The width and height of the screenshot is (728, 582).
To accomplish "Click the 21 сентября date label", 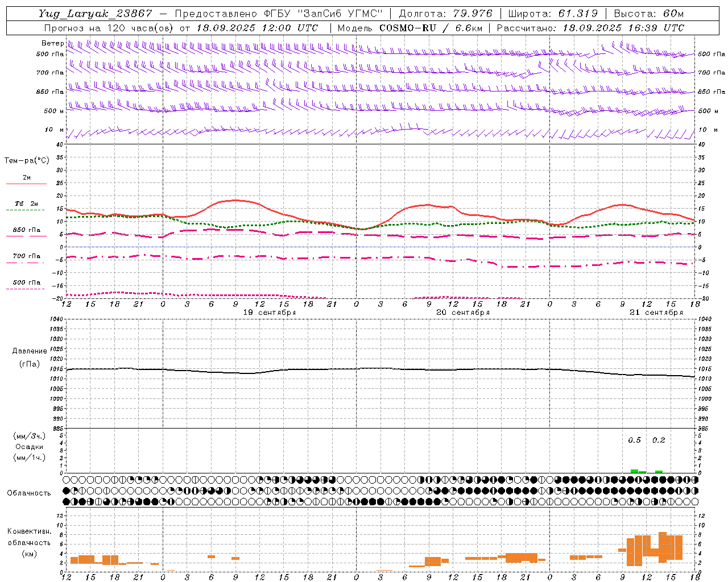I will pos(656,313).
